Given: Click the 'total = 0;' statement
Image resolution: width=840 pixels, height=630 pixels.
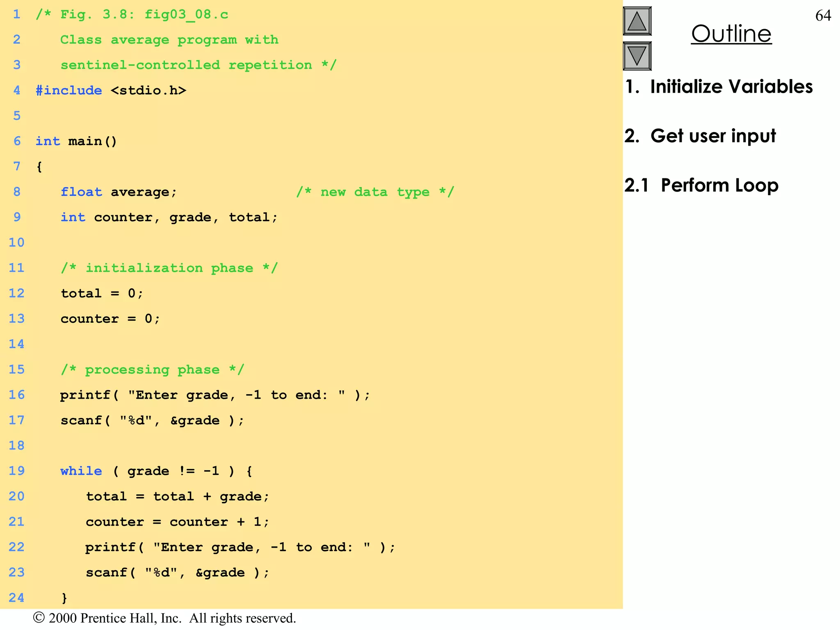Looking at the screenshot, I should (x=102, y=294).
